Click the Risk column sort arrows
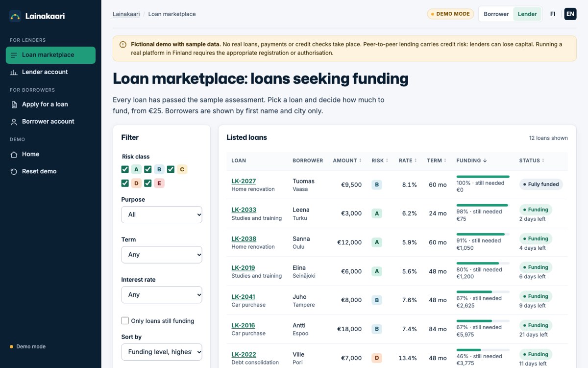Image resolution: width=588 pixels, height=368 pixels. [387, 160]
